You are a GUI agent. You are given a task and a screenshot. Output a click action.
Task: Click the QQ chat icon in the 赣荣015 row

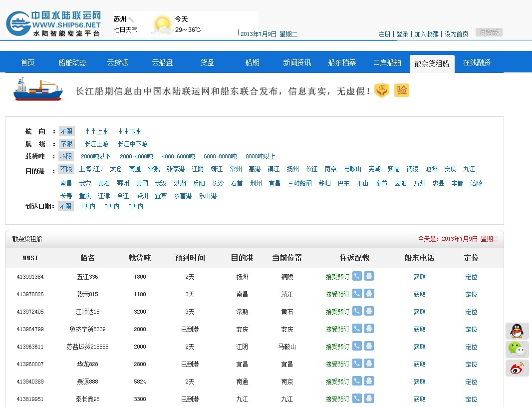click(369, 293)
